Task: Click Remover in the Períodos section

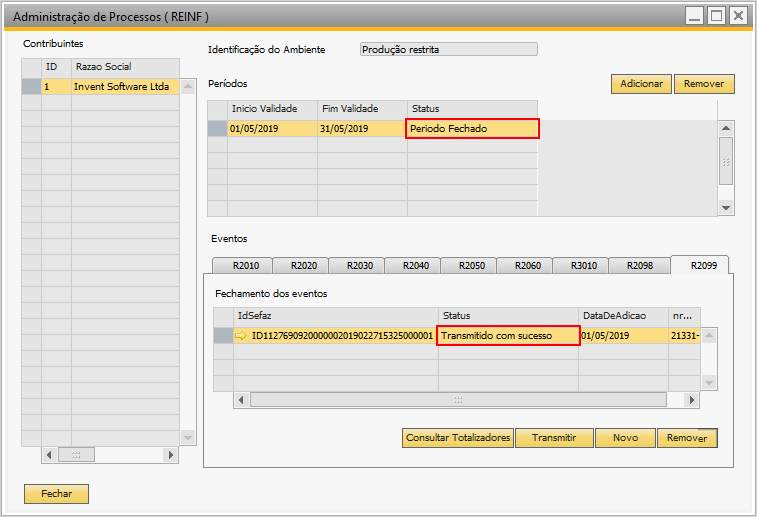Action: click(x=704, y=84)
